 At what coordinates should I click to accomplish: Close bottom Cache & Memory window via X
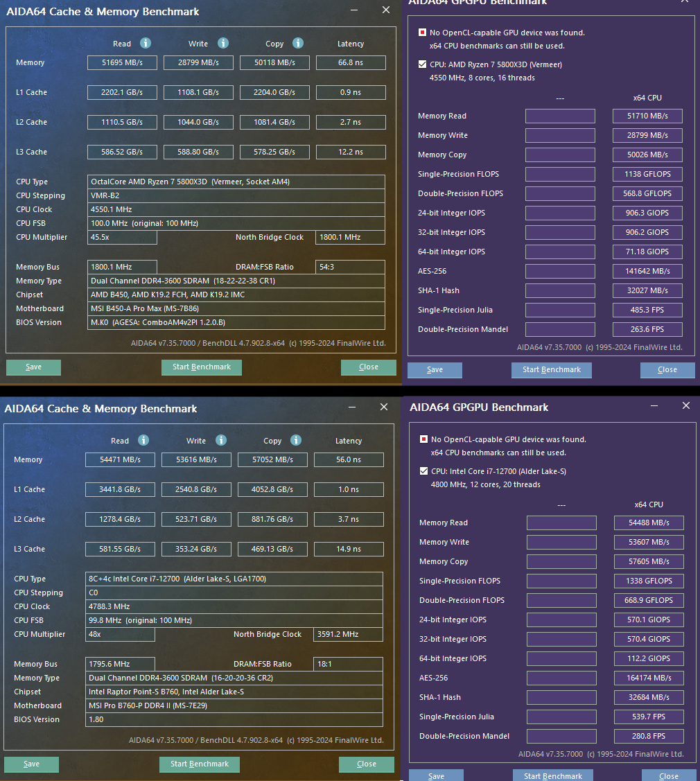[x=384, y=407]
